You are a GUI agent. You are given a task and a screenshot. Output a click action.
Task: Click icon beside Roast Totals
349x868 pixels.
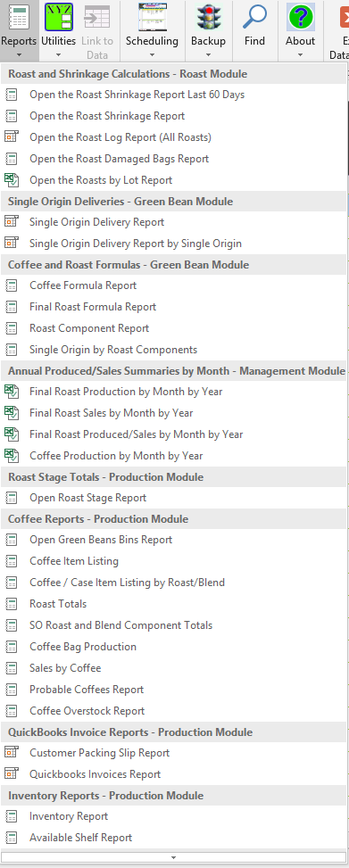tap(12, 604)
